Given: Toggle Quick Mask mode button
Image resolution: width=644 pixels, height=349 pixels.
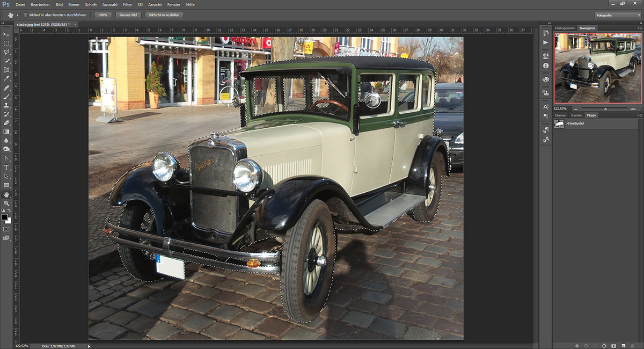Looking at the screenshot, I should pos(6,229).
